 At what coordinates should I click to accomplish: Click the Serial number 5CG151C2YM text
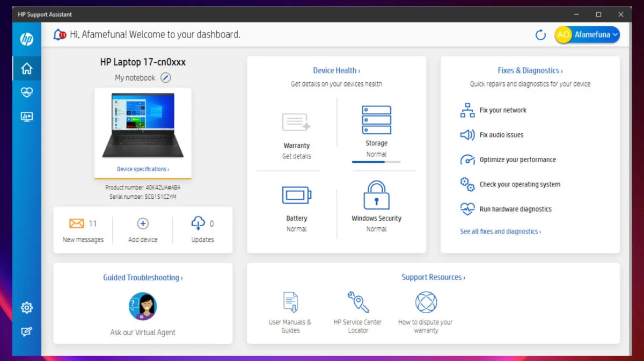click(x=143, y=197)
